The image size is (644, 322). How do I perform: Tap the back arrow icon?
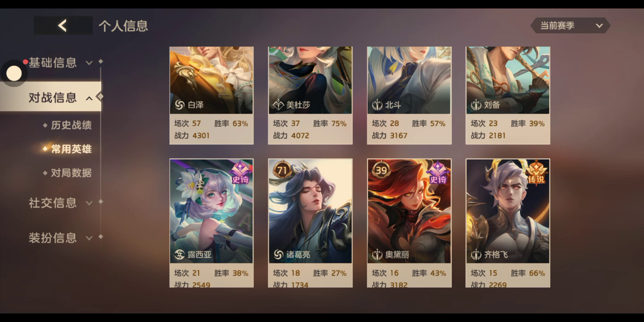tap(63, 25)
